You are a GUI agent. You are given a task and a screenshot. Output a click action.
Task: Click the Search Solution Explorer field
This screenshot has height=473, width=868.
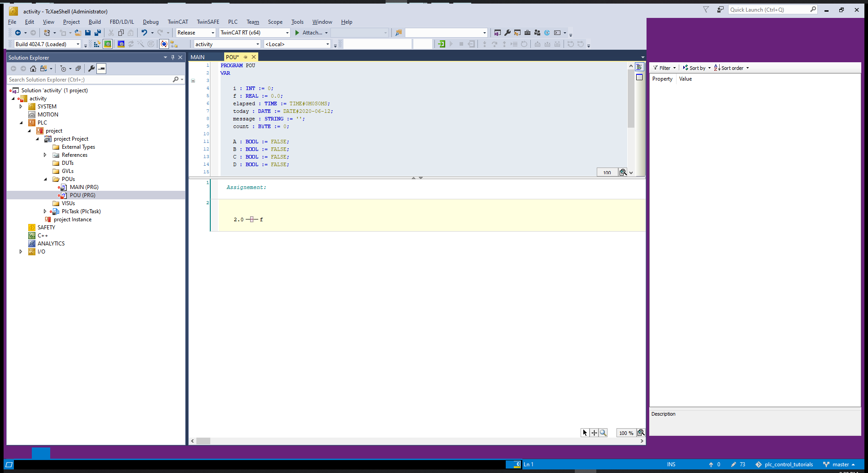tap(90, 80)
